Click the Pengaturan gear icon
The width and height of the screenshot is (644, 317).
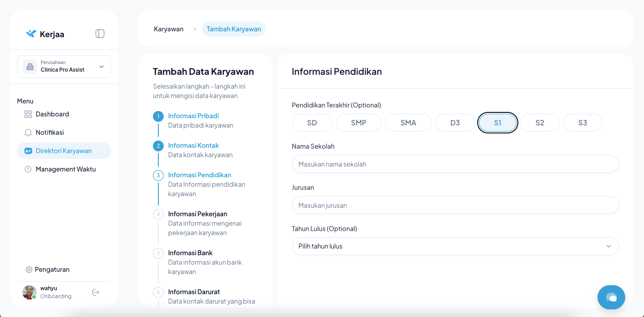click(29, 270)
